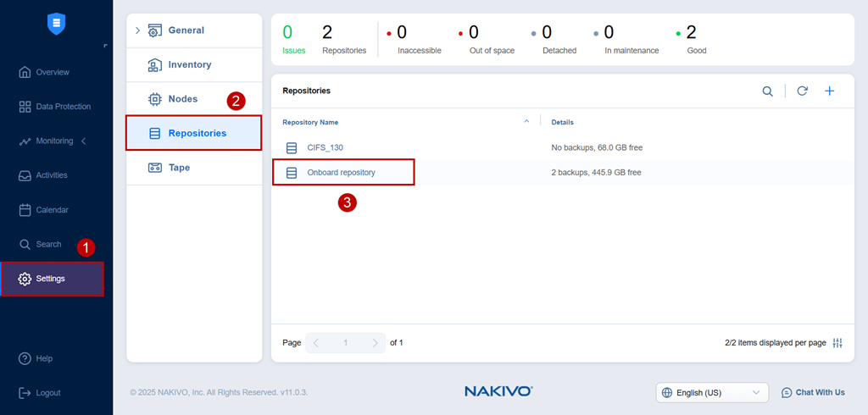Click the Tape cassette icon
Image resolution: width=868 pixels, height=415 pixels.
[155, 168]
